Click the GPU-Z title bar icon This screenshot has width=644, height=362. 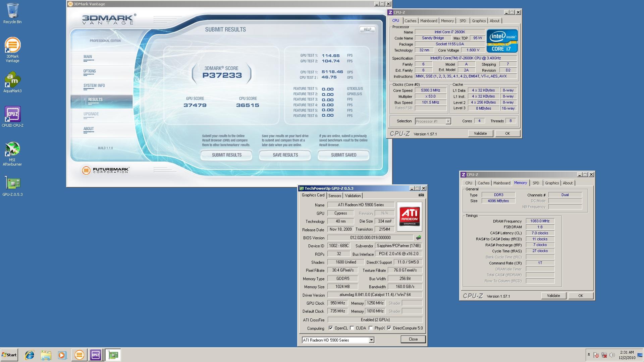(302, 188)
